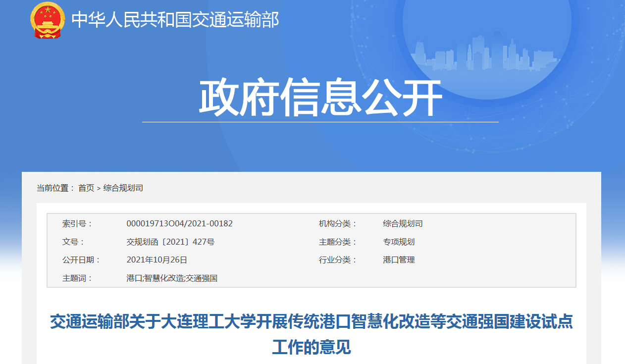This screenshot has height=364, width=625.
Task: Click index number 000019713O04/2021-00182
Action: click(x=180, y=224)
